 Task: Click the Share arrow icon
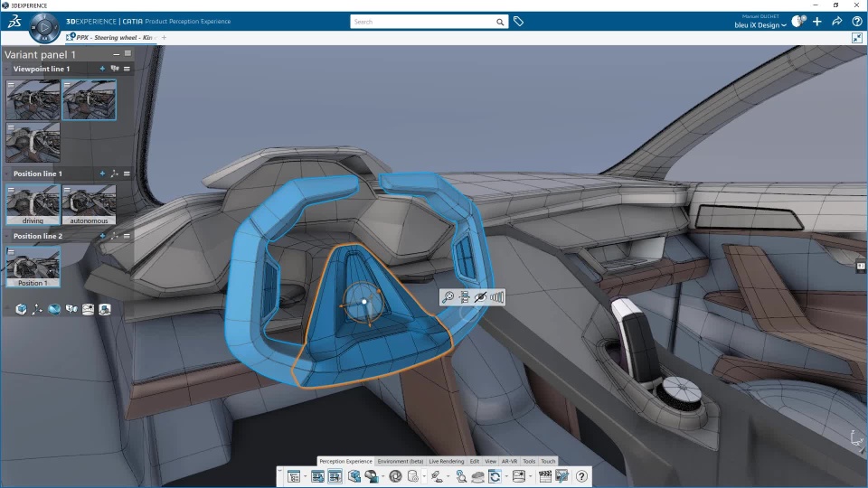tap(837, 22)
